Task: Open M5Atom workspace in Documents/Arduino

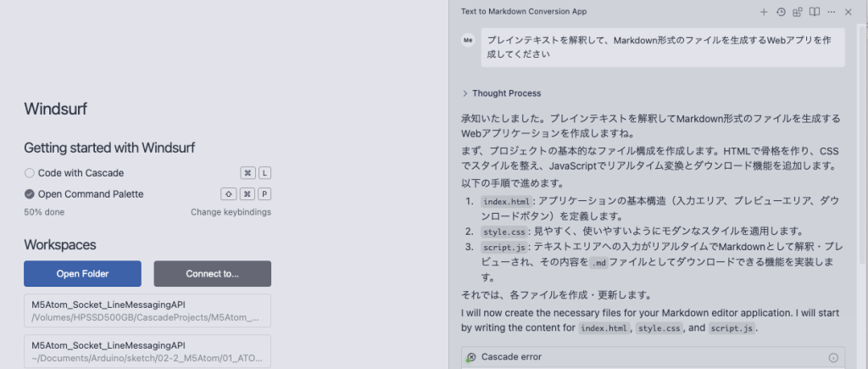Action: [147, 351]
